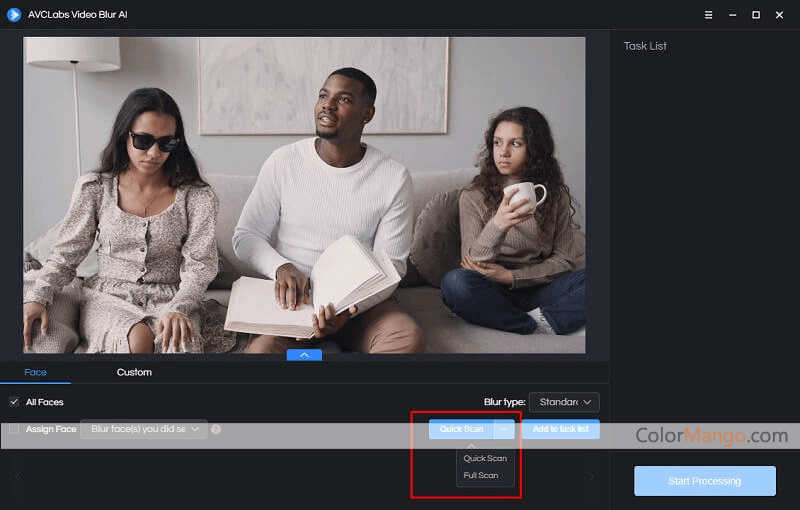
Task: Click the Quick Scan button
Action: click(461, 429)
